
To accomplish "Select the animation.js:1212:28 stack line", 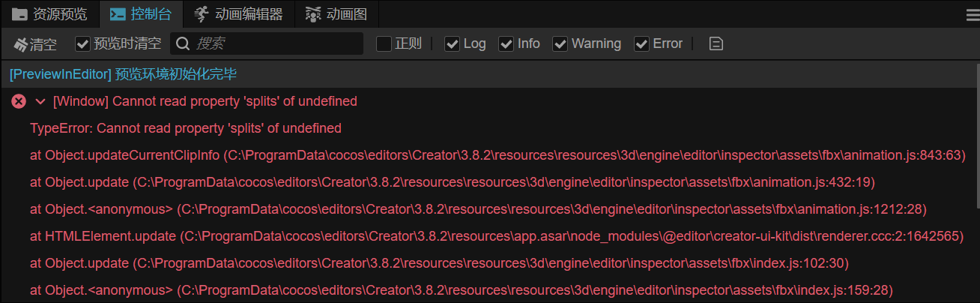I will (x=479, y=209).
